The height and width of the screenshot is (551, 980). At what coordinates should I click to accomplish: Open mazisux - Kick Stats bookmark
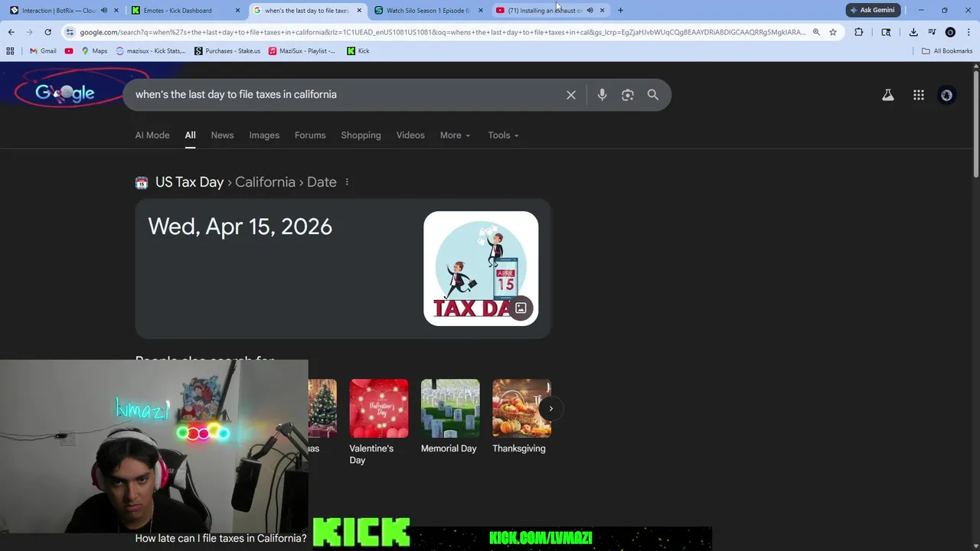click(151, 51)
